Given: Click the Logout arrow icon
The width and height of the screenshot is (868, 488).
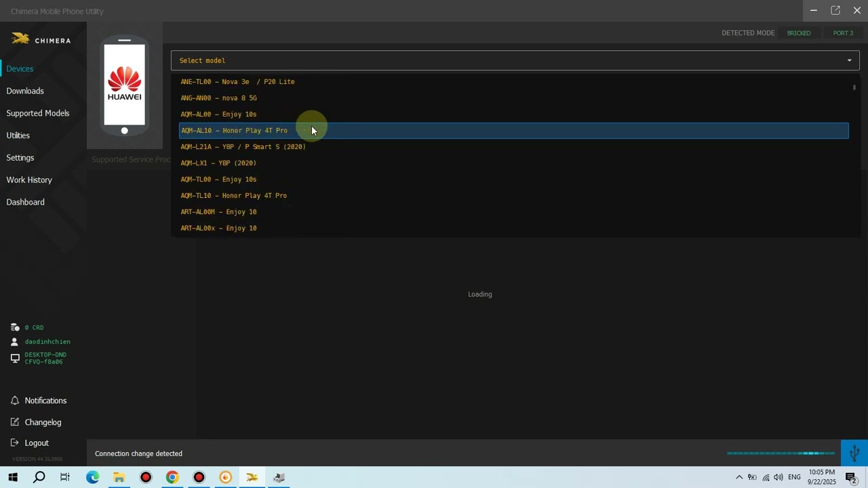Looking at the screenshot, I should click(15, 443).
